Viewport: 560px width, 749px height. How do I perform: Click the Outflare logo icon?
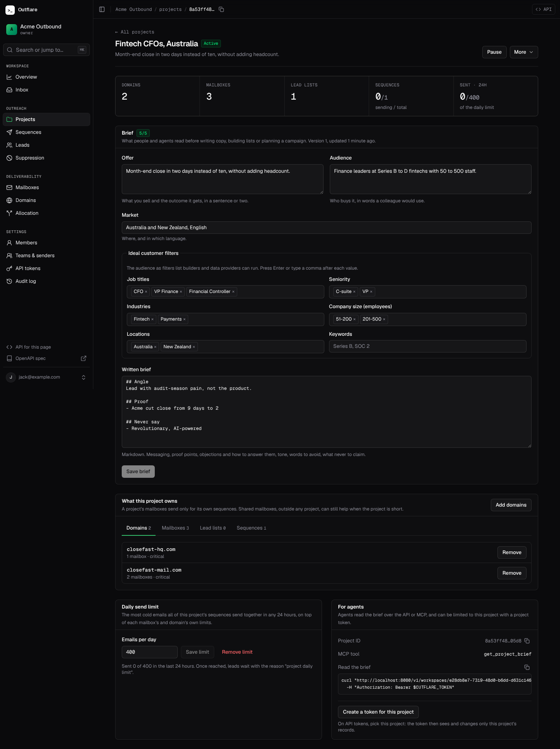pos(10,10)
